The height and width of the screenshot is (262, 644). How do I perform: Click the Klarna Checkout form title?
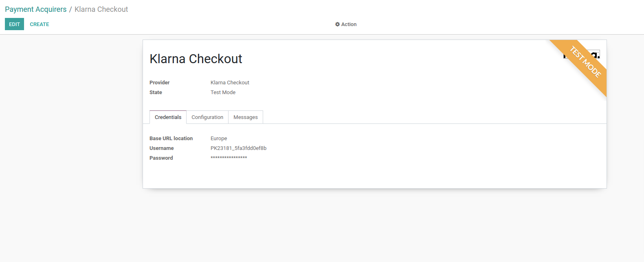[x=196, y=59]
